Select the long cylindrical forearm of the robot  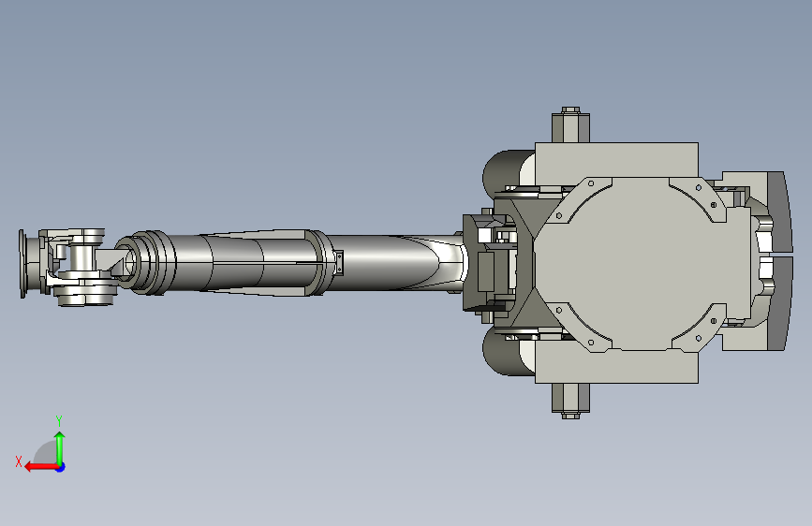290,263
